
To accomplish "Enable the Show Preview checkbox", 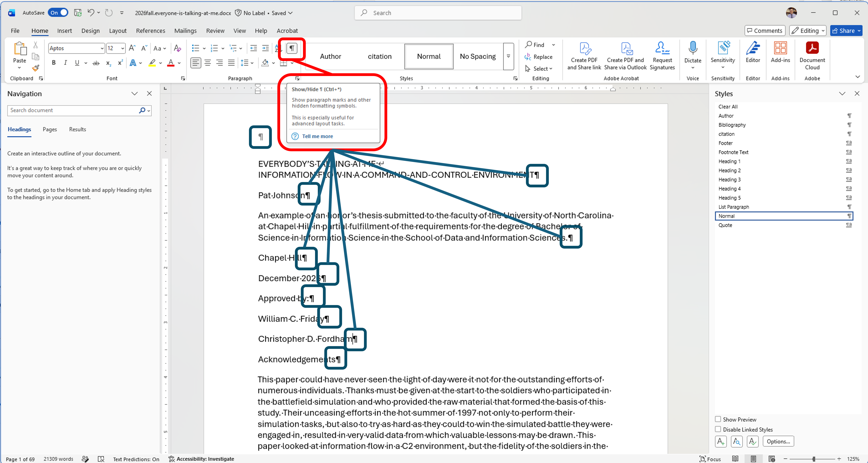I will pos(718,419).
